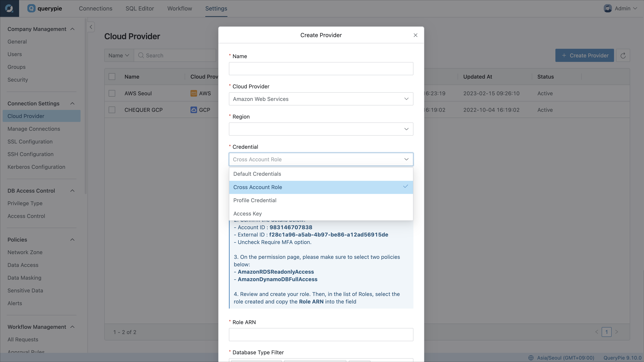Screen dimensions: 644x362
Task: Open Data Access in the sidebar
Action: (23, 265)
